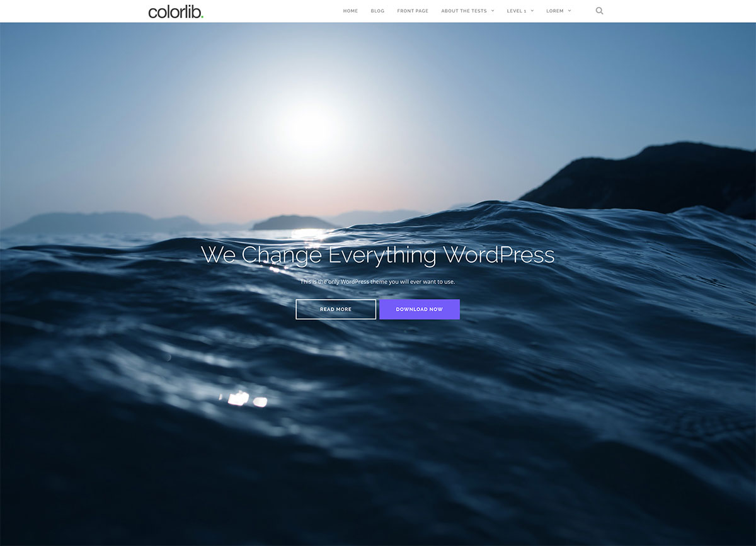Screen dimensions: 756x546
Task: Open the Level 1 menu
Action: pos(516,11)
